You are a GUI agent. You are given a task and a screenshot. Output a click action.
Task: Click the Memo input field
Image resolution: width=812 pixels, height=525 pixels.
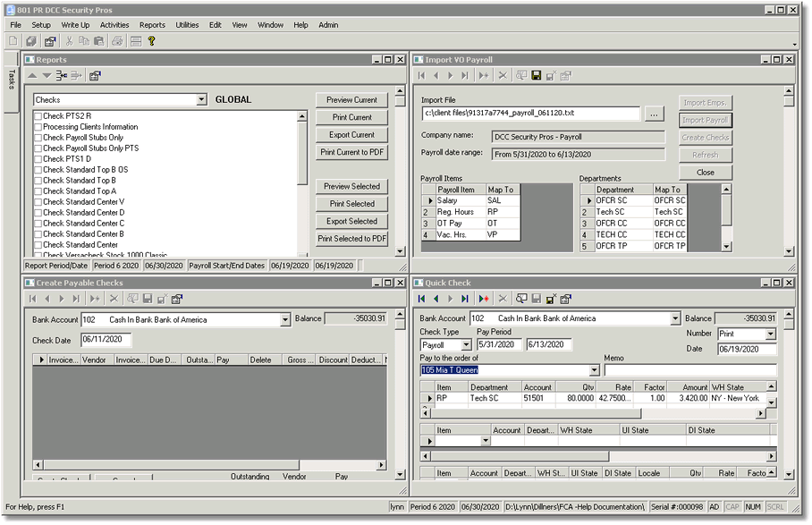pos(690,370)
